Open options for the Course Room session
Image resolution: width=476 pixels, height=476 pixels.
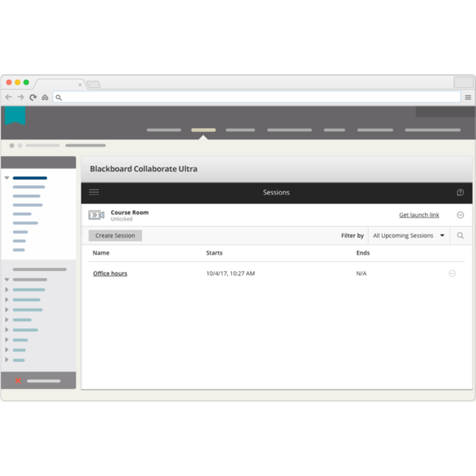[460, 215]
